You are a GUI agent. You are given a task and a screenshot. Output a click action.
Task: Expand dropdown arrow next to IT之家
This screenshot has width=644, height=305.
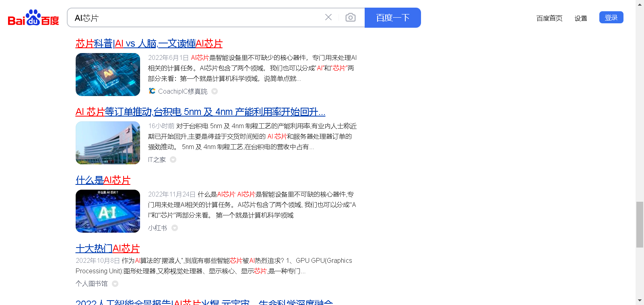173,160
